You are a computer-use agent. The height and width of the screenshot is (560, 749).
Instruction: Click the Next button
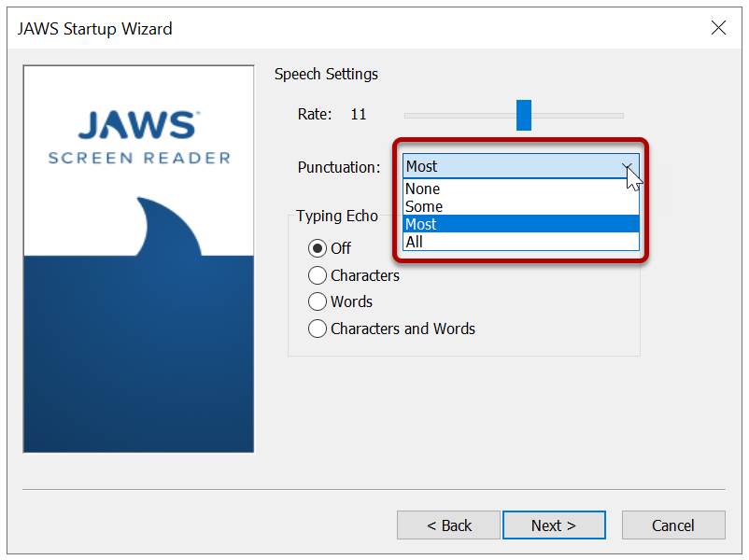point(554,525)
